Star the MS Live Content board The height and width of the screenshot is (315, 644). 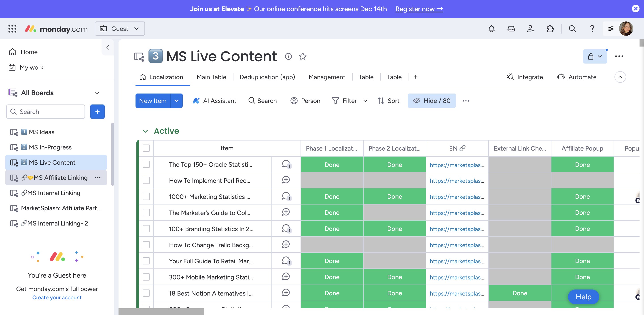[x=303, y=56]
